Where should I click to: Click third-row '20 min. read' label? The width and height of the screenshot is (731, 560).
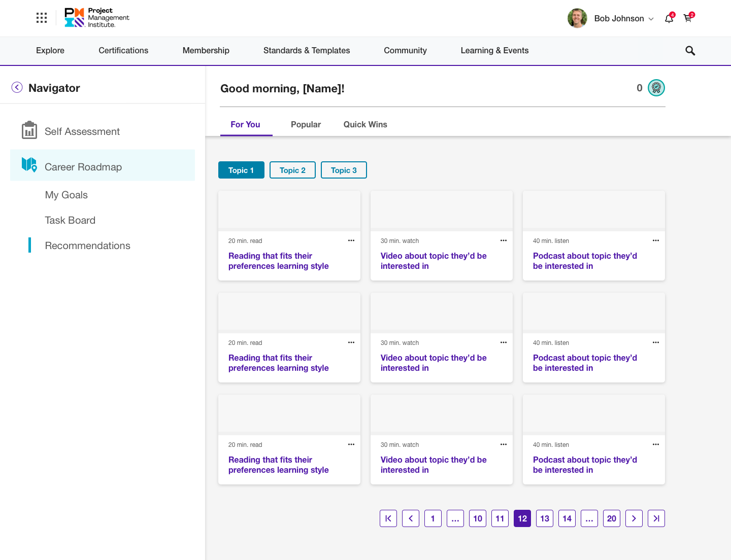point(245,445)
